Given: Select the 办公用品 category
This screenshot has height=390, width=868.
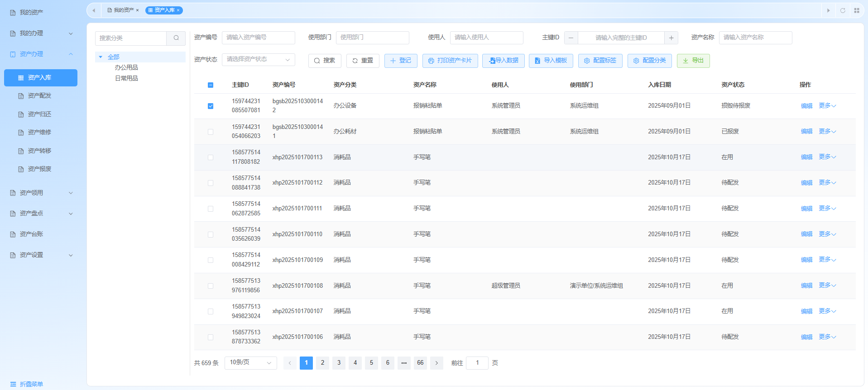Looking at the screenshot, I should pos(126,68).
